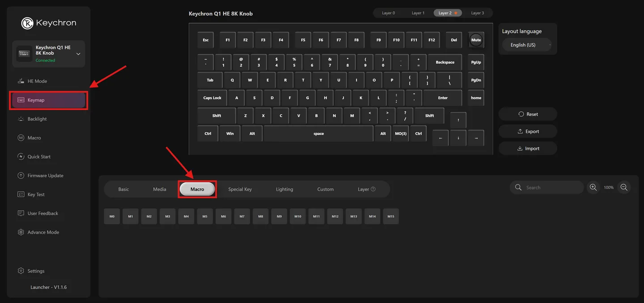The image size is (644, 303).
Task: Select the right arrow key
Action: (476, 138)
